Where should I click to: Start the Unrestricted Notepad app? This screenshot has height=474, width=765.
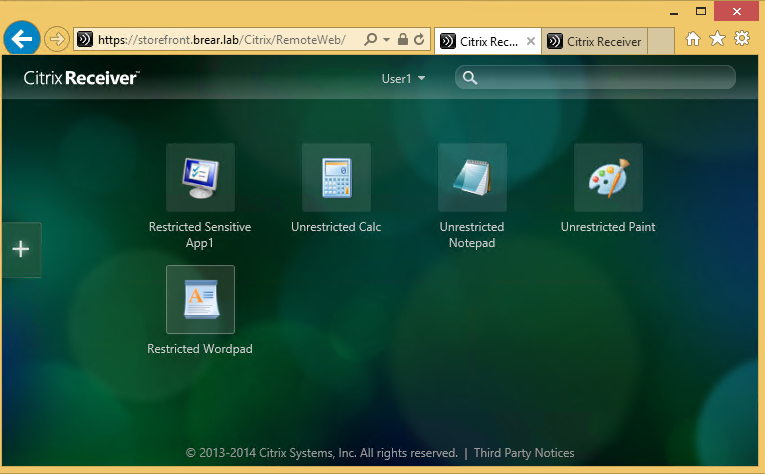click(472, 177)
